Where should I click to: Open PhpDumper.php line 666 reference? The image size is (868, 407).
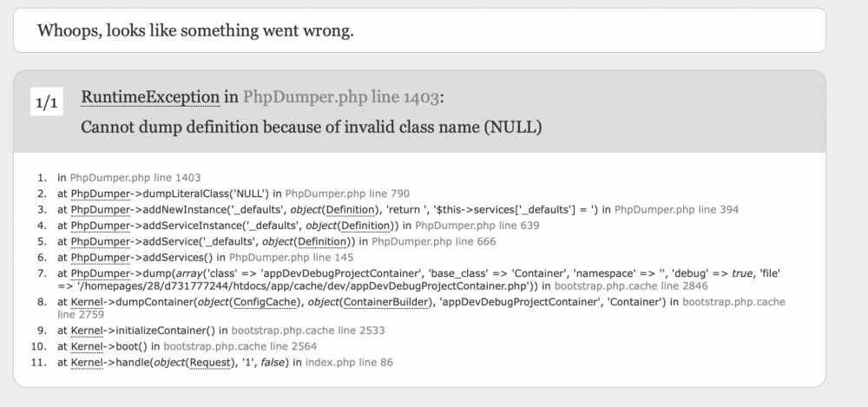[x=434, y=241]
